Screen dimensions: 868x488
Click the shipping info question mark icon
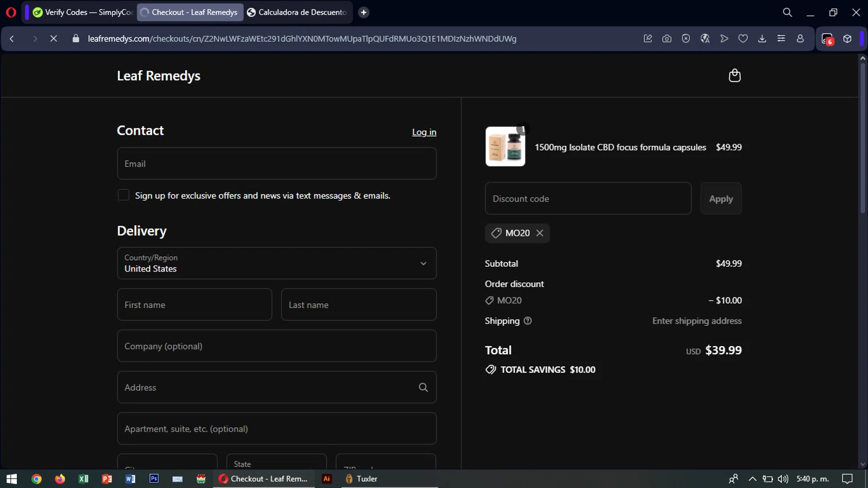(528, 321)
